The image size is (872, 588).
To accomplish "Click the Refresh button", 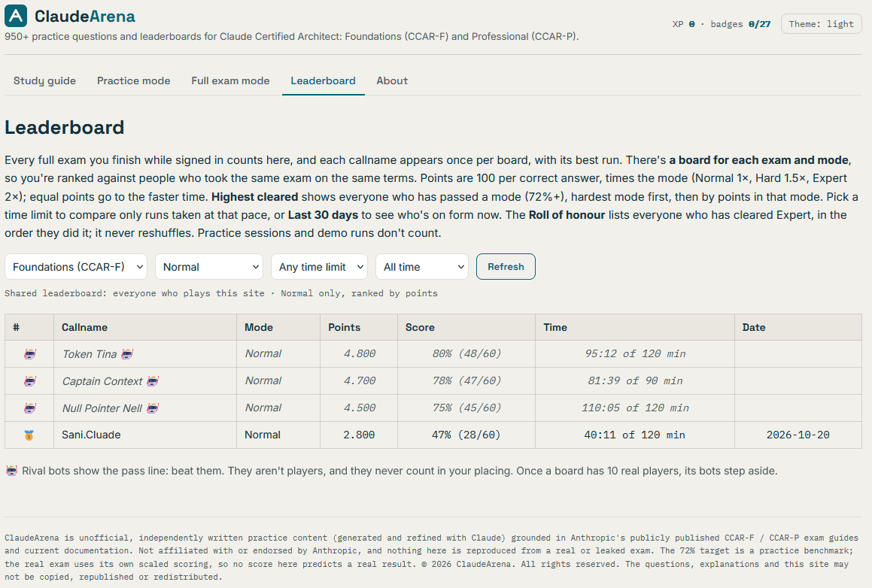I will (x=506, y=267).
